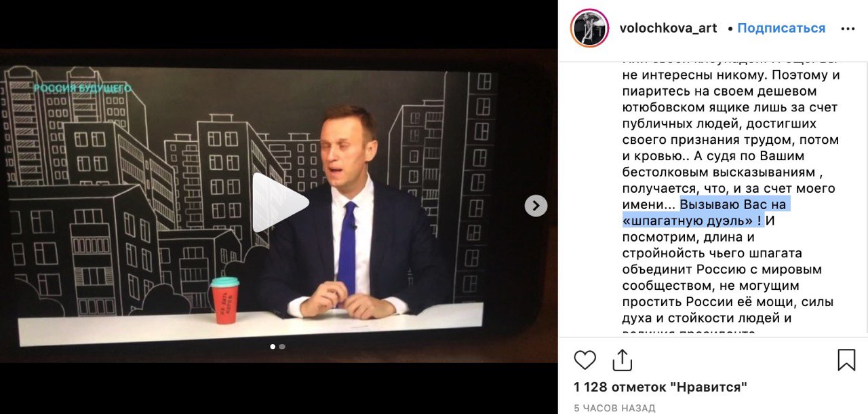This screenshot has width=868, height=414.
Task: Save post with bookmark icon
Action: tap(846, 360)
